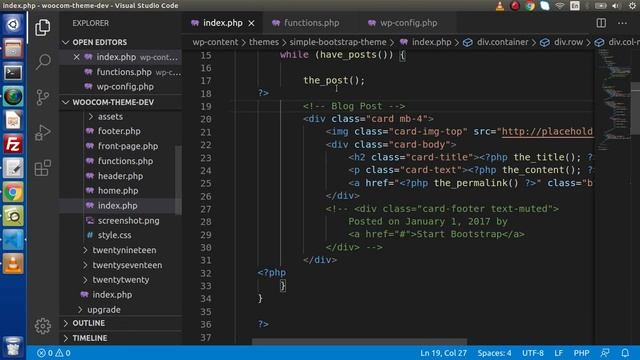Open the Explorer view in activity bar

tap(42, 27)
